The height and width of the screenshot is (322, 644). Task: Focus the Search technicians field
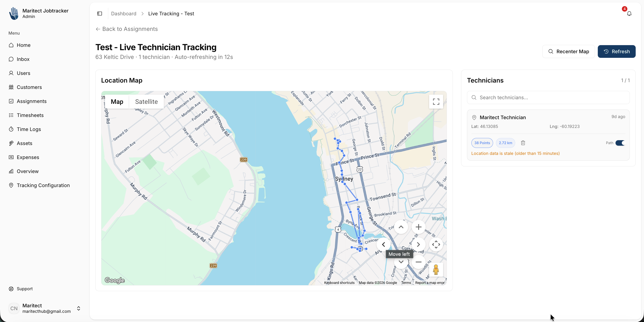tap(548, 97)
